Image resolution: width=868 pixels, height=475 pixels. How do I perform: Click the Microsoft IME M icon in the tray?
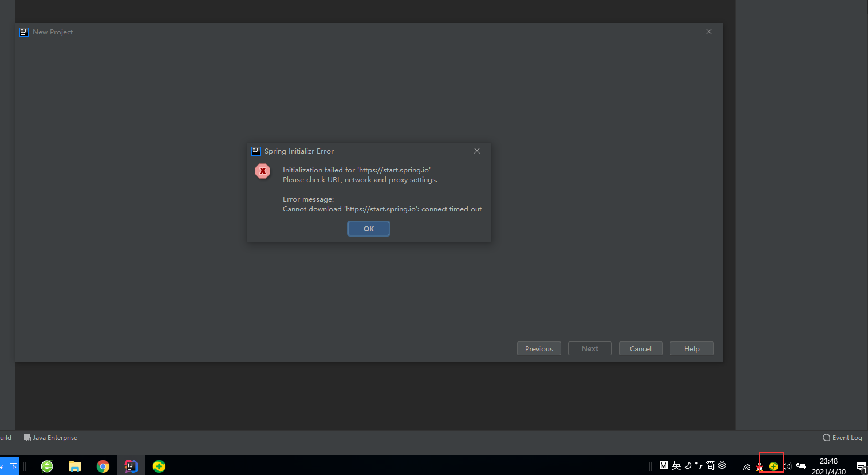[x=664, y=465]
